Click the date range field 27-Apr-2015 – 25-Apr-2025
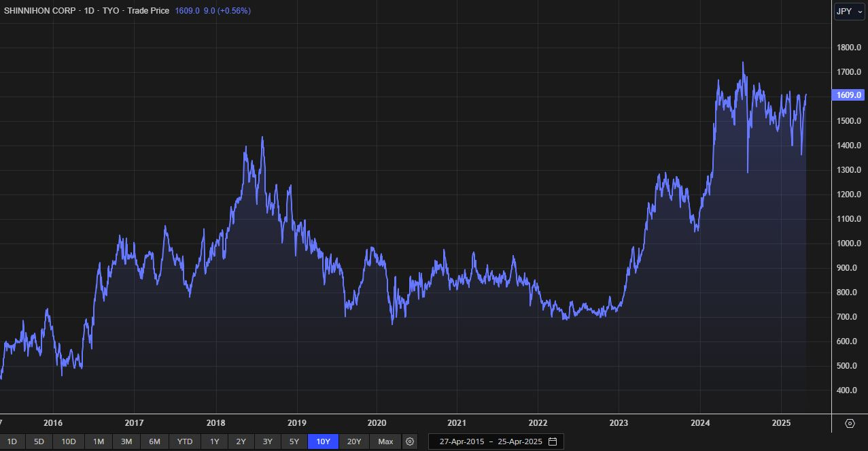 pyautogui.click(x=496, y=441)
